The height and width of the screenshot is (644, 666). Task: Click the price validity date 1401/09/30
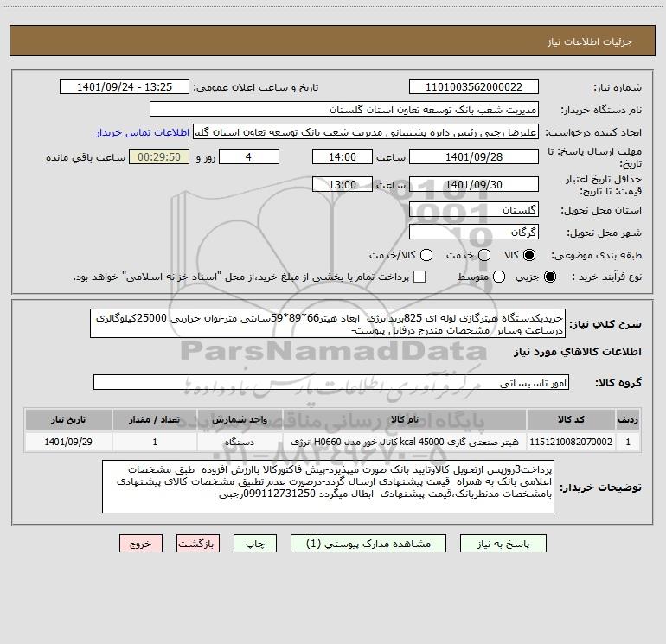[474, 185]
